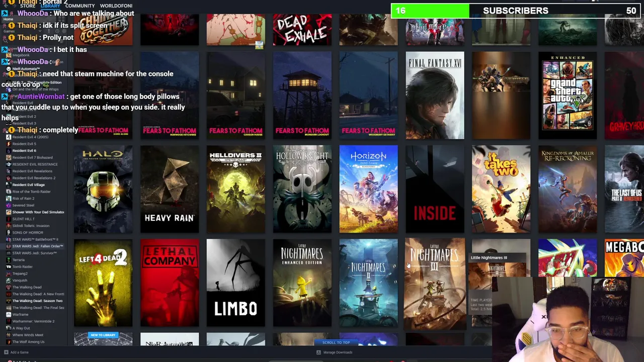Select The Walking Dead in list
The width and height of the screenshot is (644, 362).
click(27, 287)
